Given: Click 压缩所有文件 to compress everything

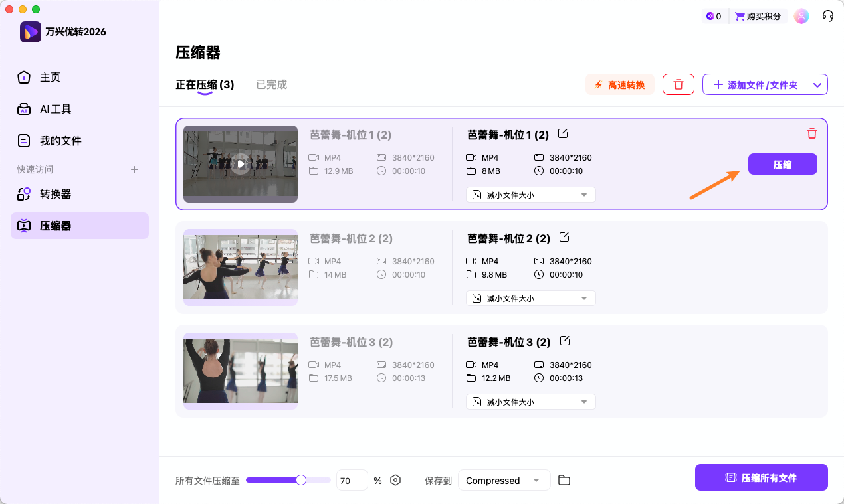Looking at the screenshot, I should 761,477.
